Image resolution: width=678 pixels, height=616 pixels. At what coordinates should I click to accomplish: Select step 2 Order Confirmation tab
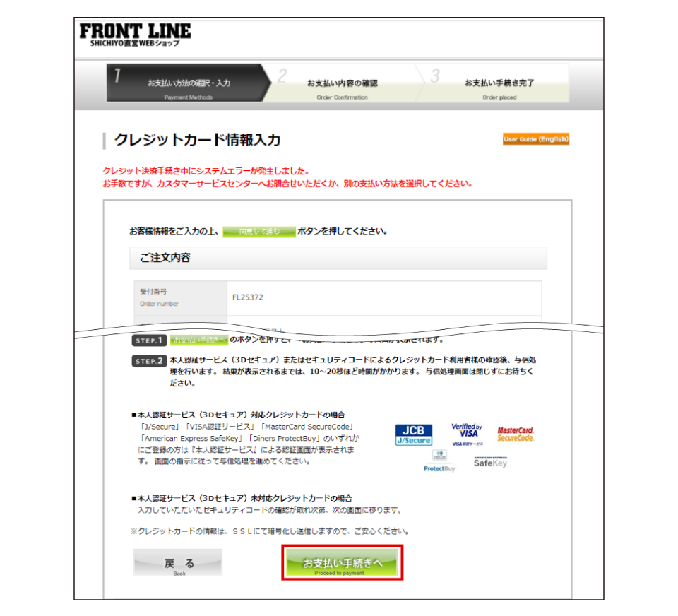pos(343,83)
